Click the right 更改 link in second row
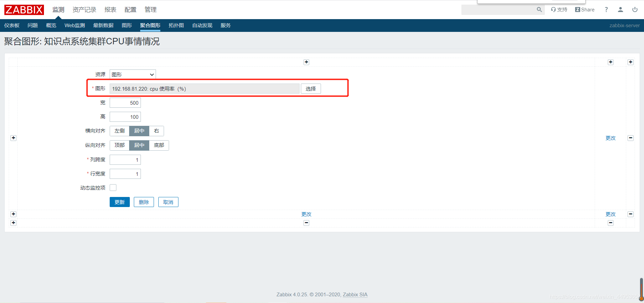This screenshot has width=644, height=303. tap(610, 214)
